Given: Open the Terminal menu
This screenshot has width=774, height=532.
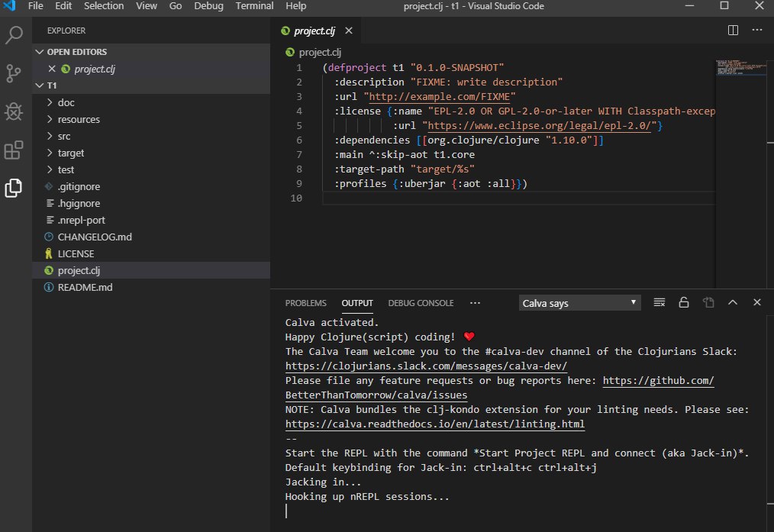Looking at the screenshot, I should [254, 6].
